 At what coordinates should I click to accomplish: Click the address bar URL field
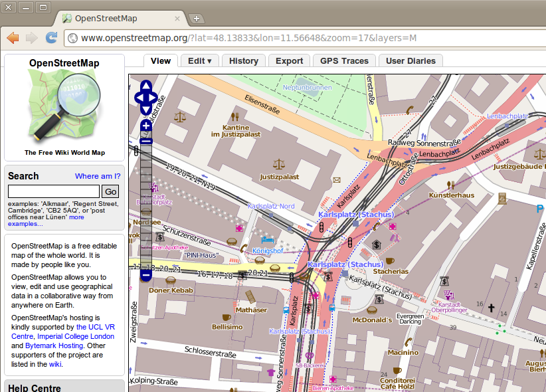[306, 38]
